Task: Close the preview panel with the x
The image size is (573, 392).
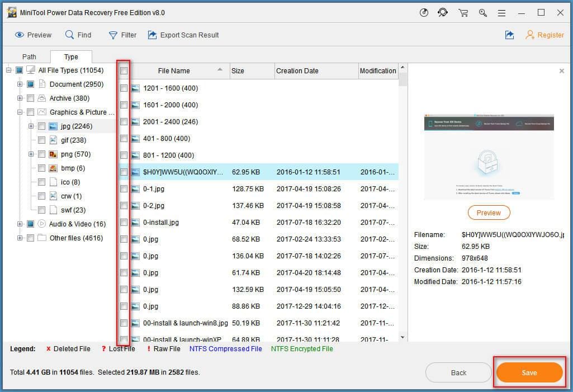Action: click(x=562, y=71)
